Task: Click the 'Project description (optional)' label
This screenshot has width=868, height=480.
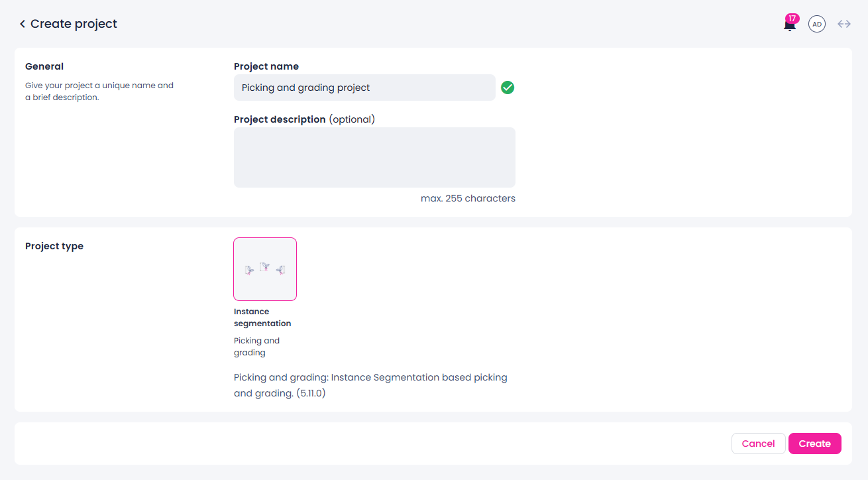Action: (x=304, y=119)
